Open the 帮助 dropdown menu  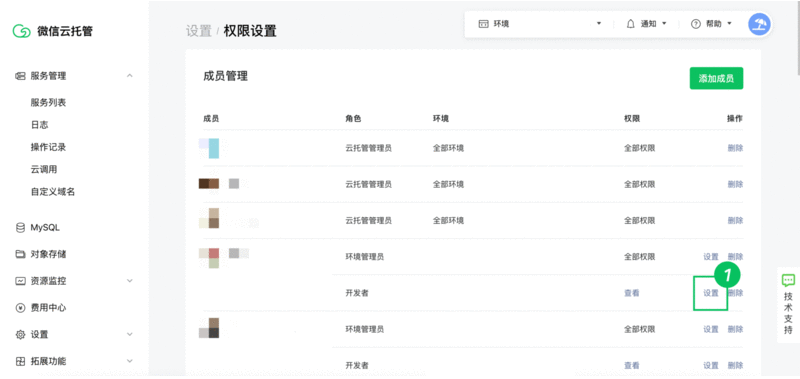pyautogui.click(x=711, y=24)
